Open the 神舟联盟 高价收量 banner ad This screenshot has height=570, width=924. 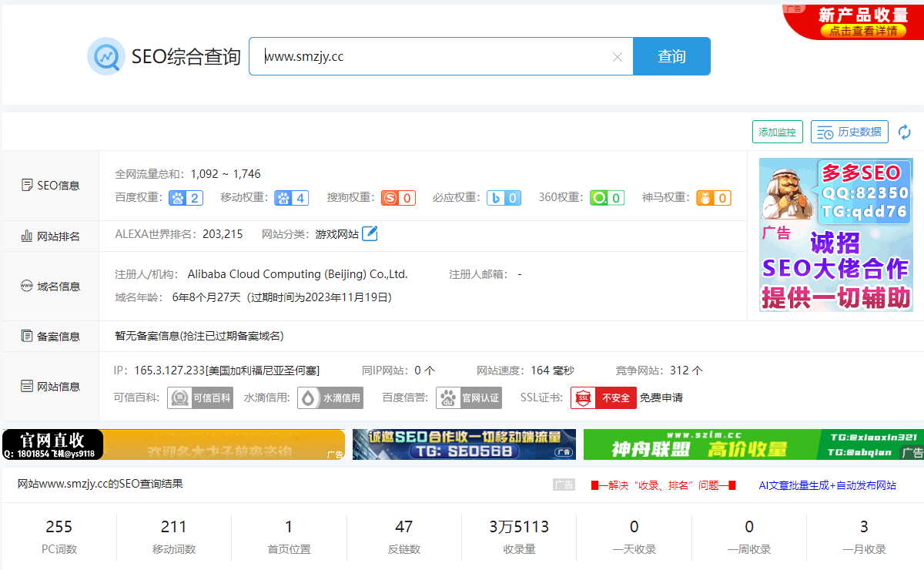point(753,444)
